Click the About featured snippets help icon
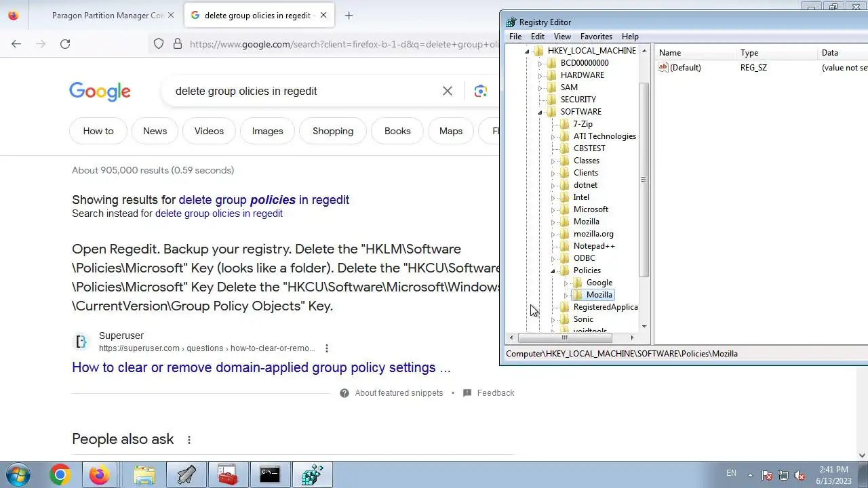 click(344, 393)
